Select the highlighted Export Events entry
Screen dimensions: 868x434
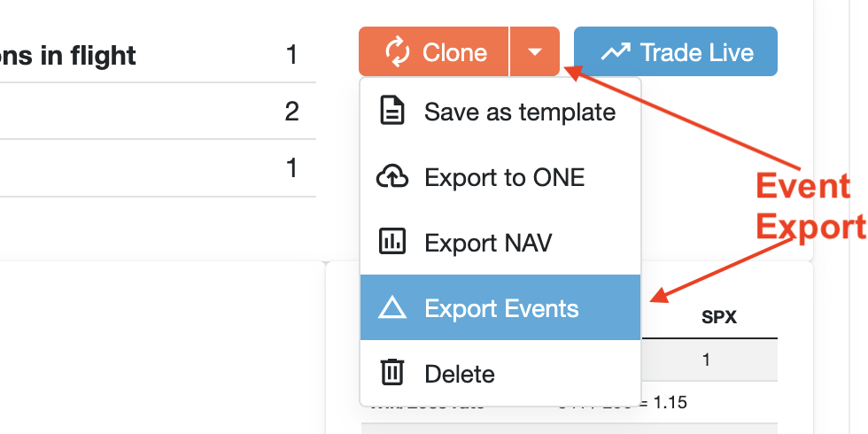click(501, 307)
